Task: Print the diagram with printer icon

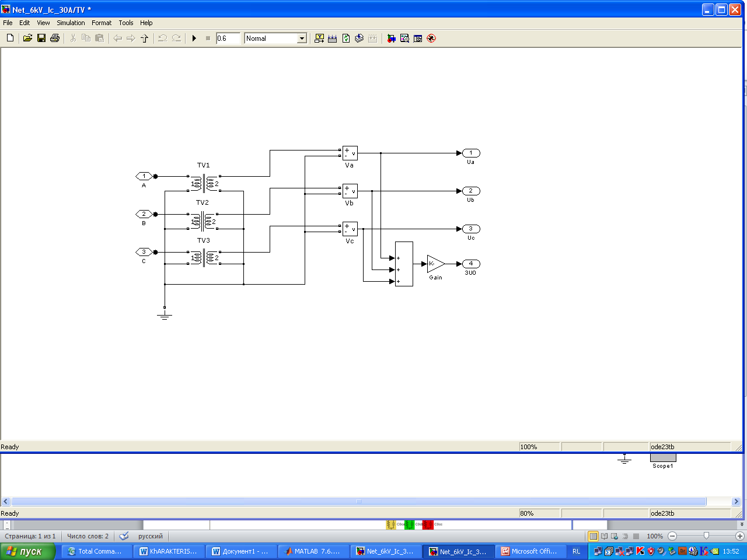Action: click(x=55, y=38)
